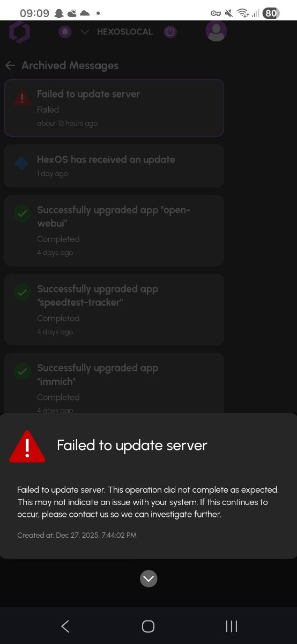Open the user profile avatar
Image resolution: width=297 pixels, height=644 pixels.
click(216, 31)
